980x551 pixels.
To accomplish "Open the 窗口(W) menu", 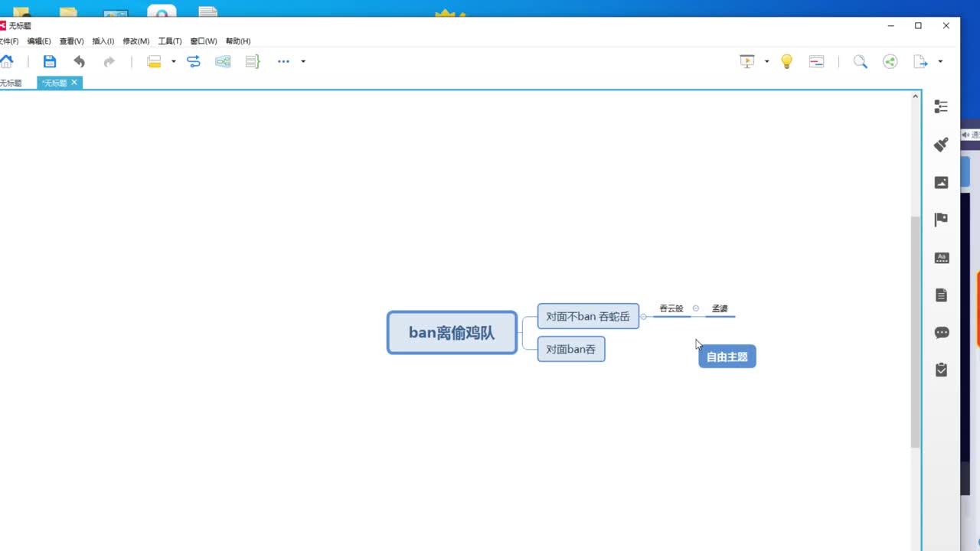I will pyautogui.click(x=204, y=41).
